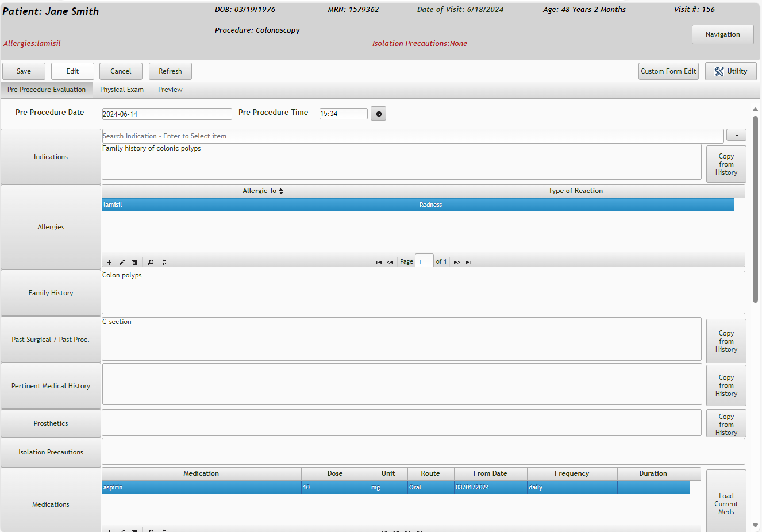Click Load Current Meds button
The height and width of the screenshot is (532, 762).
pyautogui.click(x=726, y=503)
